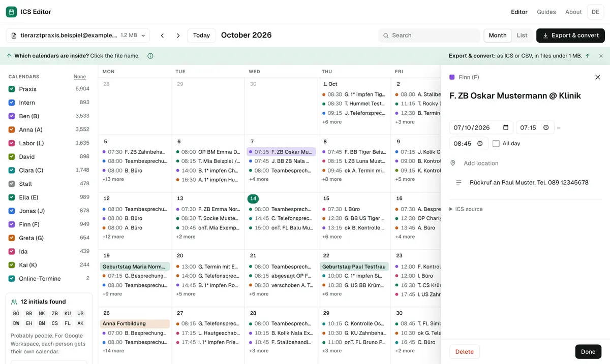Click the purple Finn (F) color swatch in the event panel
The image size is (610, 364).
pos(452,77)
